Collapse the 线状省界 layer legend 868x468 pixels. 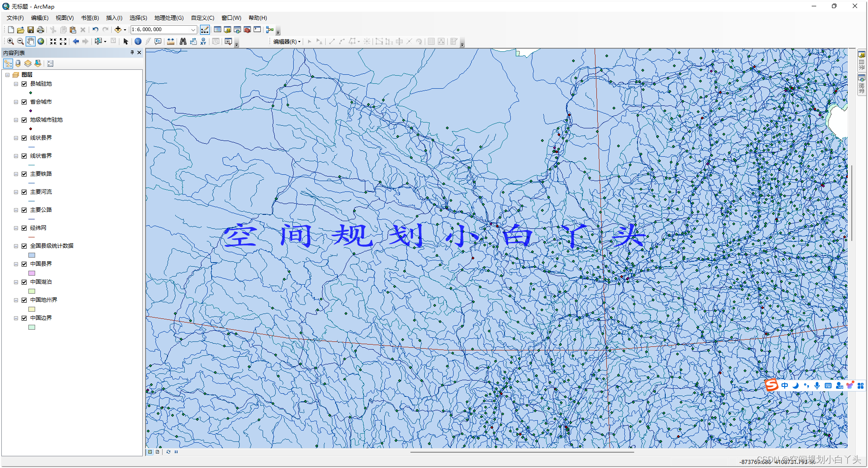coord(16,156)
